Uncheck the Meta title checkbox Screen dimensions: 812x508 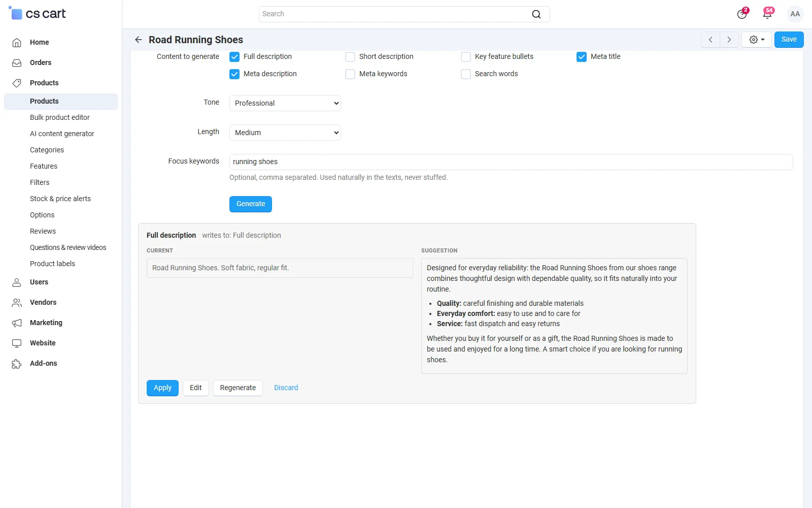tap(582, 57)
